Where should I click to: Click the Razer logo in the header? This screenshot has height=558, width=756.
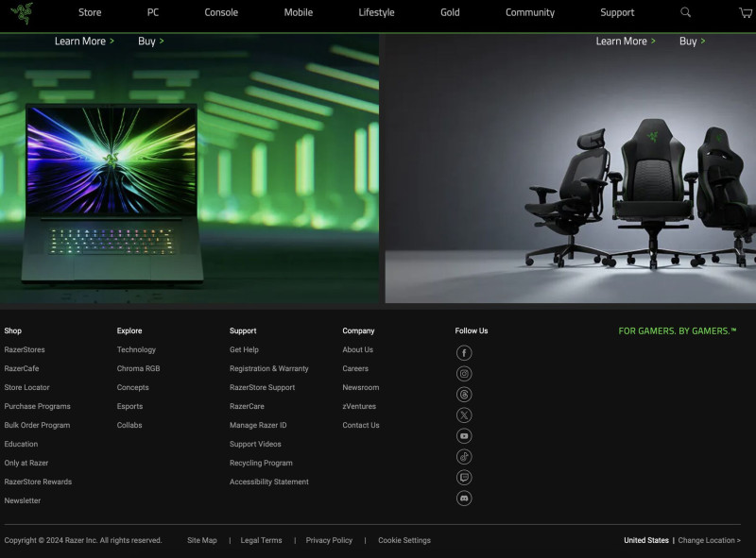[x=22, y=13]
